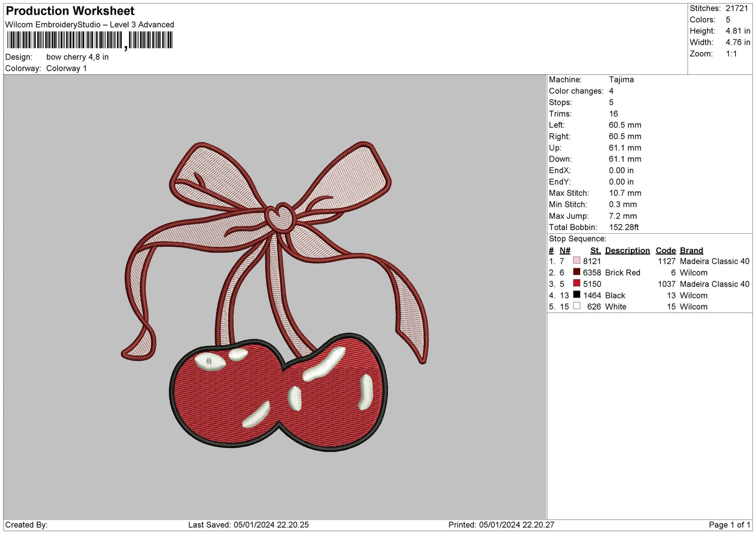Screen dimensions: 756x534
Task: Click the 'Printed: 05/01/2024 22.20.27' footer
Action: 501,525
